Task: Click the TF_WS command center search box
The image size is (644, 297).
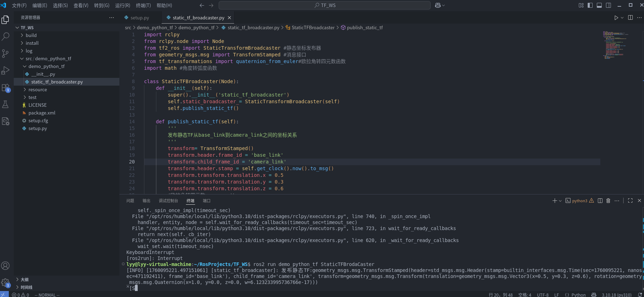Action: pyautogui.click(x=325, y=5)
